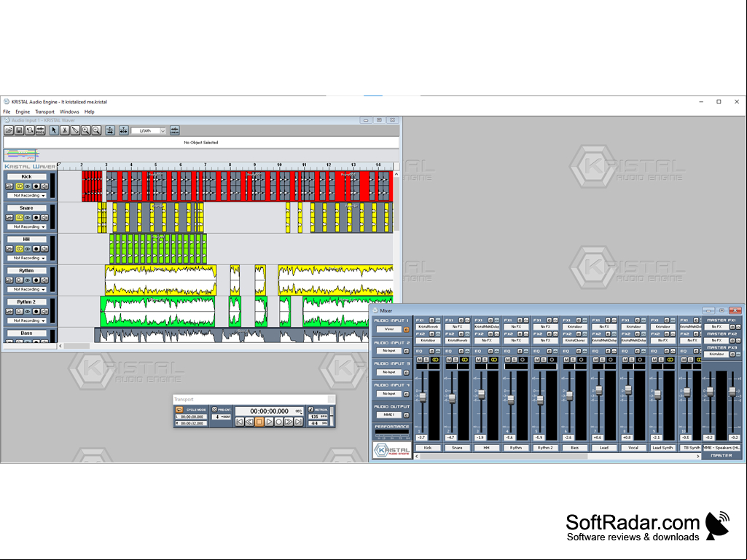Open Snare track Not Recording dropdown
Image resolution: width=747 pixels, height=560 pixels.
pyautogui.click(x=27, y=226)
